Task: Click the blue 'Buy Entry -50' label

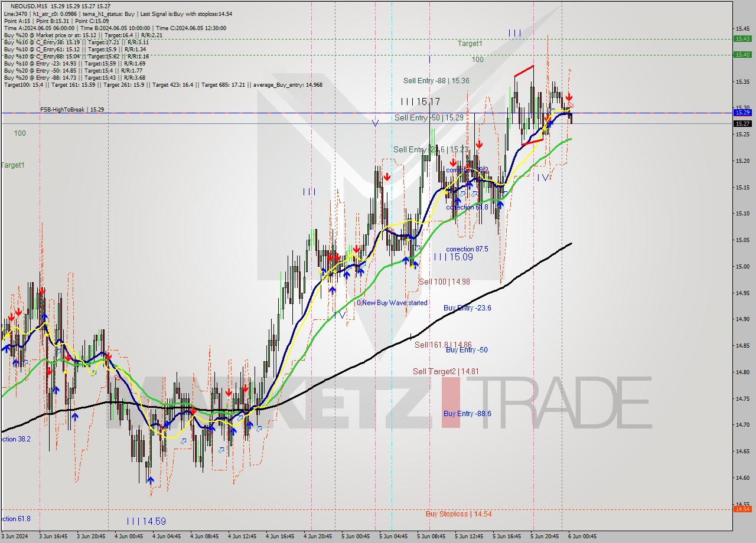Action: pos(467,350)
